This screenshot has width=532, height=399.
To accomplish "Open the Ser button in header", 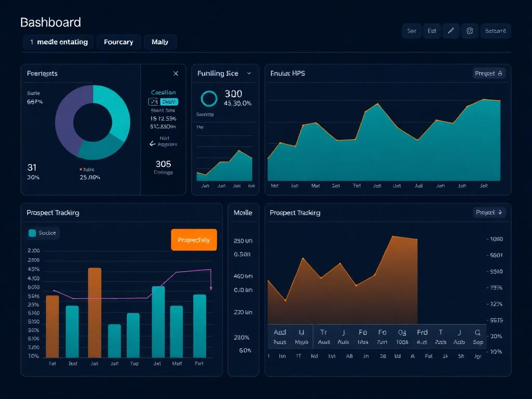I will (412, 31).
